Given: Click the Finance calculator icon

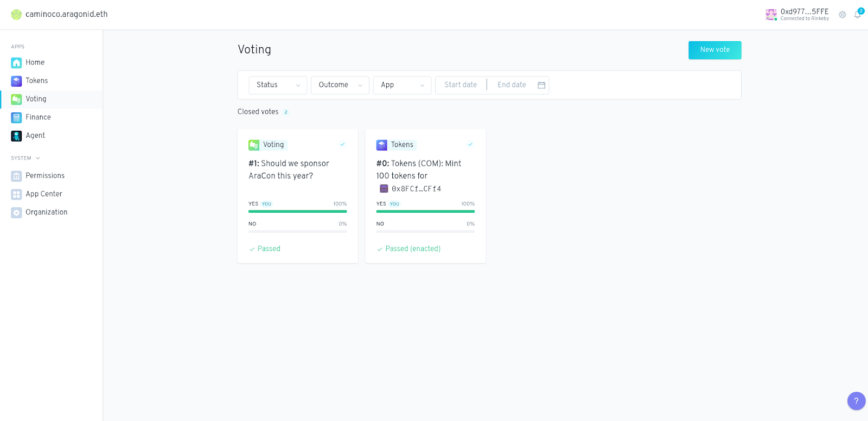Looking at the screenshot, I should coord(16,118).
